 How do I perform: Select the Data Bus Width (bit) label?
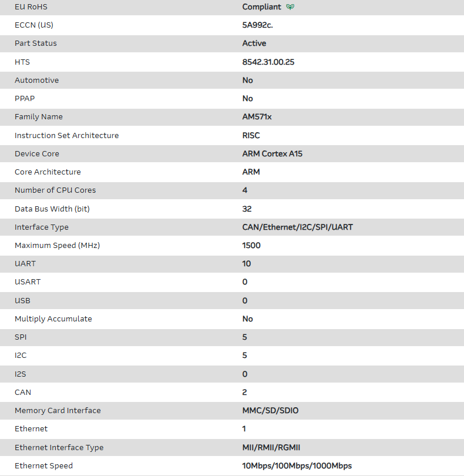pyautogui.click(x=52, y=209)
